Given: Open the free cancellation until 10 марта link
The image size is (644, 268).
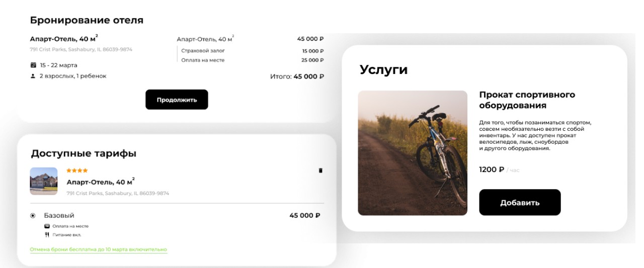Looking at the screenshot, I should (x=99, y=249).
